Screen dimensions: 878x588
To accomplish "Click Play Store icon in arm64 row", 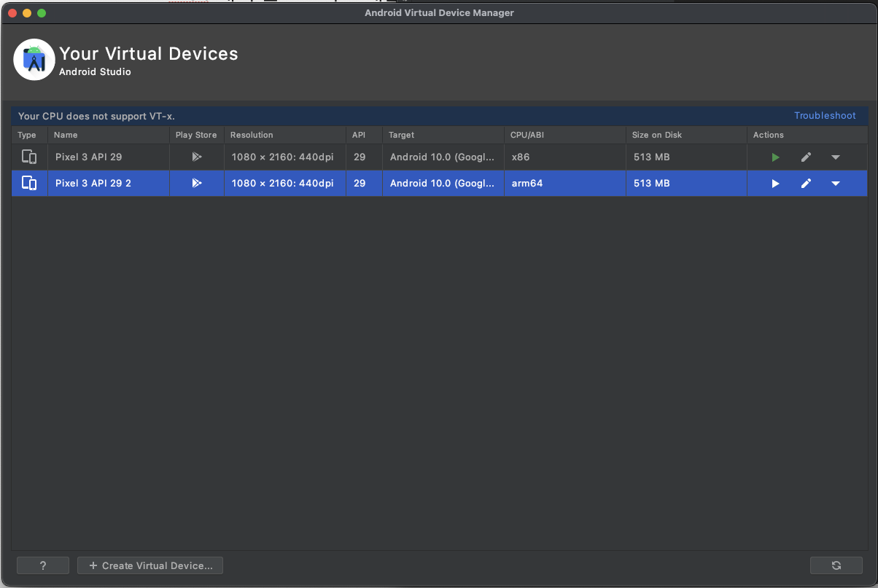I will click(196, 184).
